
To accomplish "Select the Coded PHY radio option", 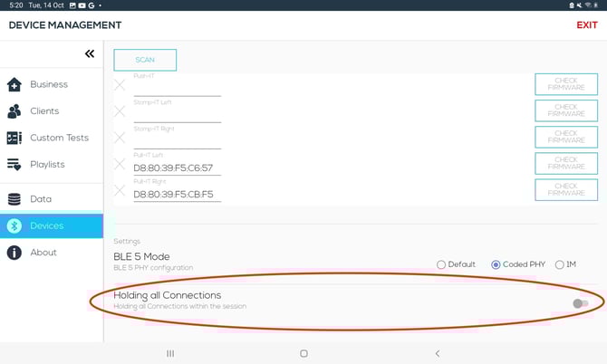I will 496,264.
